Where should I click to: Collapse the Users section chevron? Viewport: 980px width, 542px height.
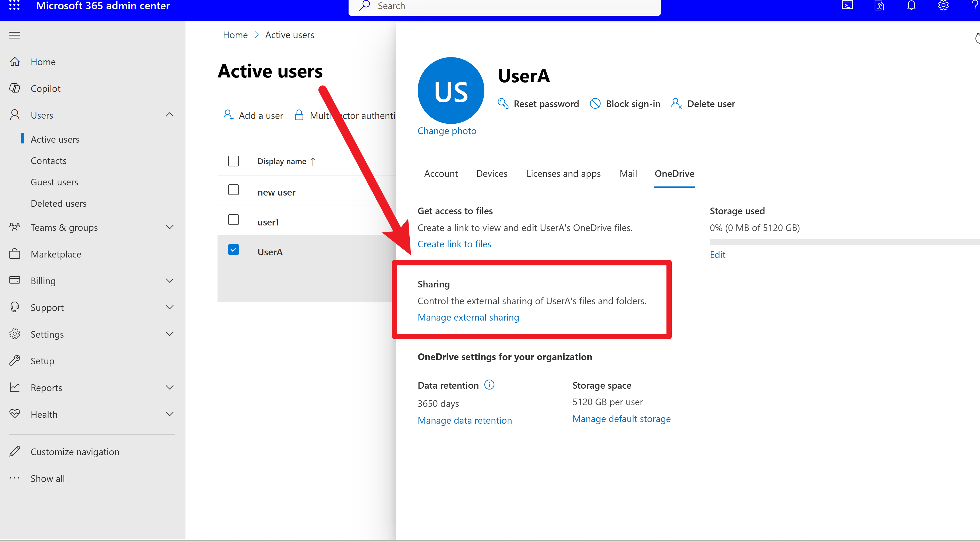[x=170, y=115]
